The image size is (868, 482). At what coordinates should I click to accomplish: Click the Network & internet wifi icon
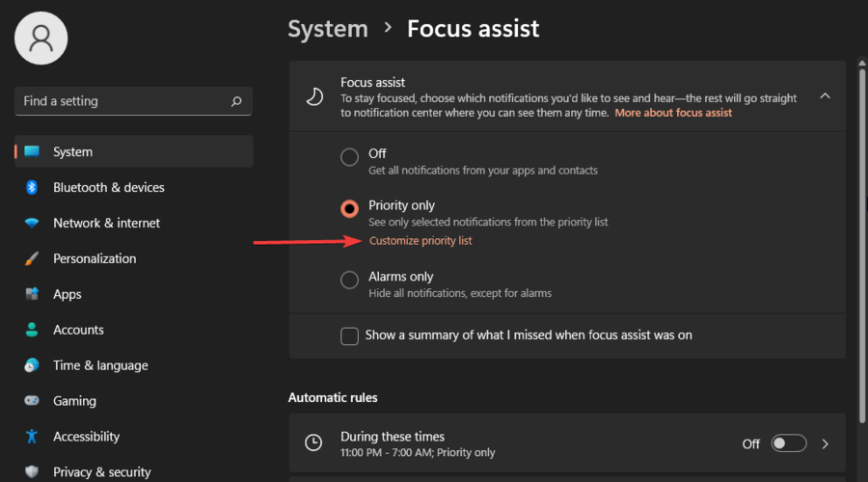32,223
